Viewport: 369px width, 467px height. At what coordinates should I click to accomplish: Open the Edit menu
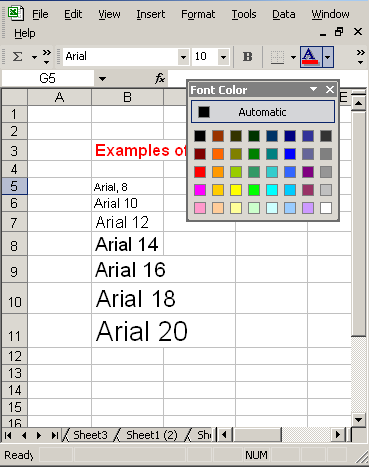(x=73, y=14)
